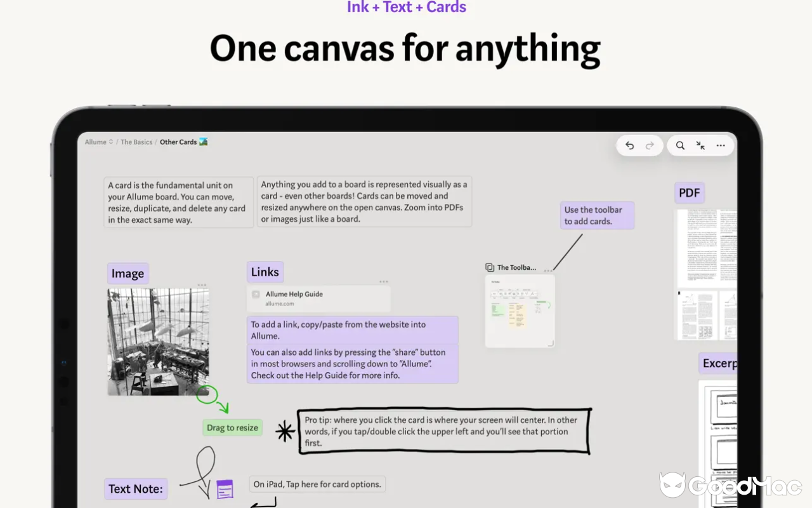The image size is (812, 508).
Task: Select 'To add a link, copy/paste' note
Action: point(353,330)
